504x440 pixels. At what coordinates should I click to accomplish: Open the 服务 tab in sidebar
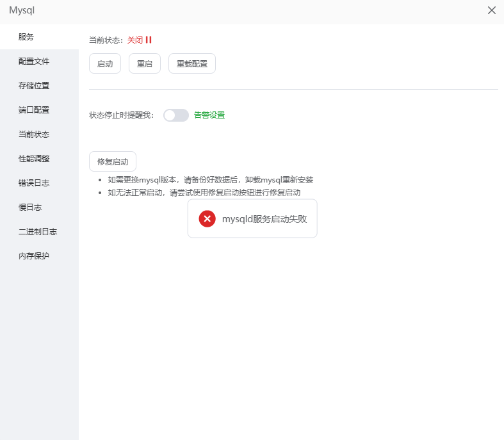[39, 37]
